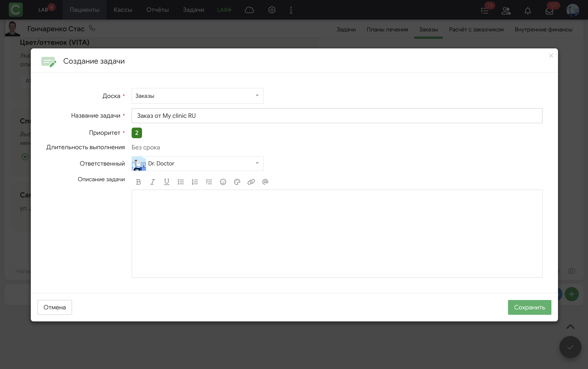Open the Доска dropdown showing Заказы

pyautogui.click(x=197, y=96)
